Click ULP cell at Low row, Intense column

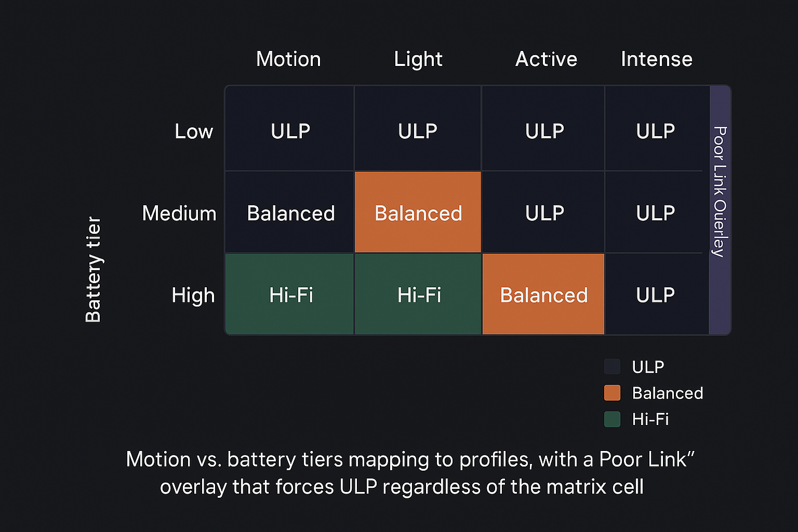(x=656, y=130)
